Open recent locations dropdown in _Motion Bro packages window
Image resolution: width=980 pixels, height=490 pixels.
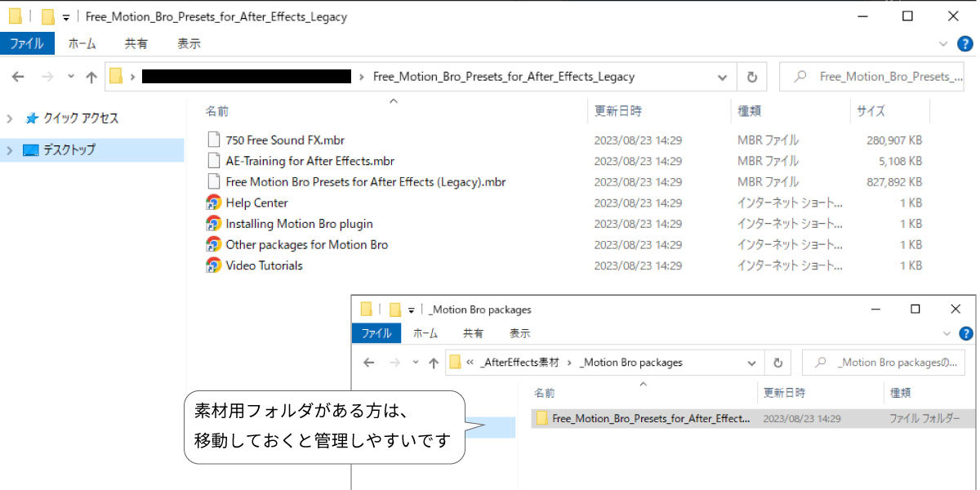click(416, 363)
